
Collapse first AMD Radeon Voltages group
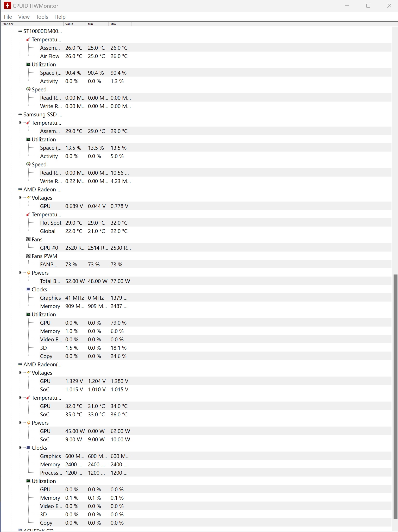[20, 198]
